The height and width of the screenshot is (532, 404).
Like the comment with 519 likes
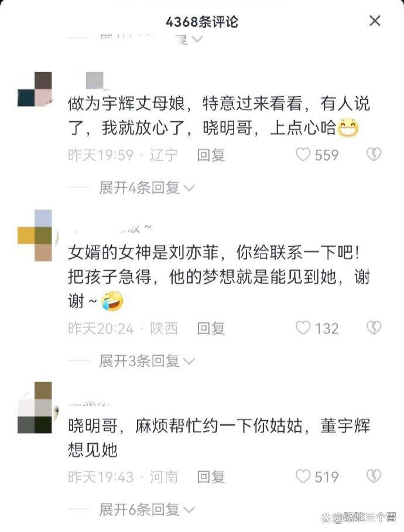[303, 476]
